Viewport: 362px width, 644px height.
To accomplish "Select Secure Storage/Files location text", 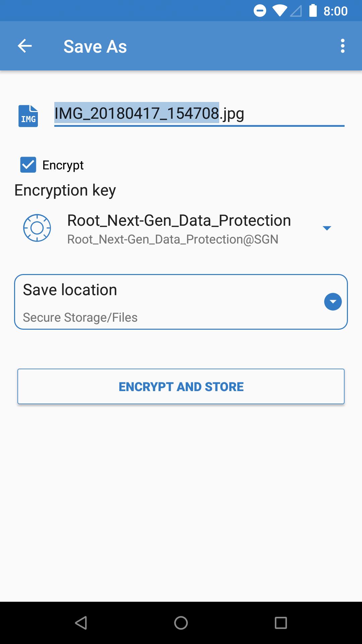I will pyautogui.click(x=80, y=317).
